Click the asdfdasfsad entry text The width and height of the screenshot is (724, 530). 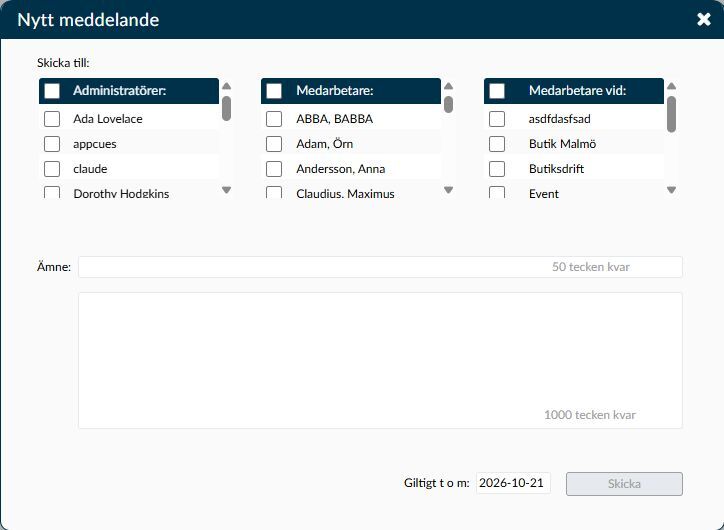tap(559, 119)
